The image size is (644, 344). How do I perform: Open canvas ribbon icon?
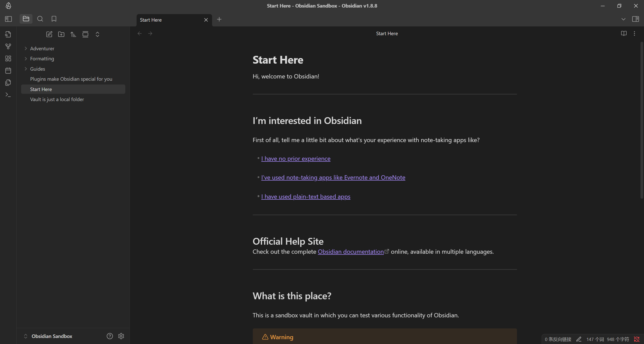tap(8, 58)
